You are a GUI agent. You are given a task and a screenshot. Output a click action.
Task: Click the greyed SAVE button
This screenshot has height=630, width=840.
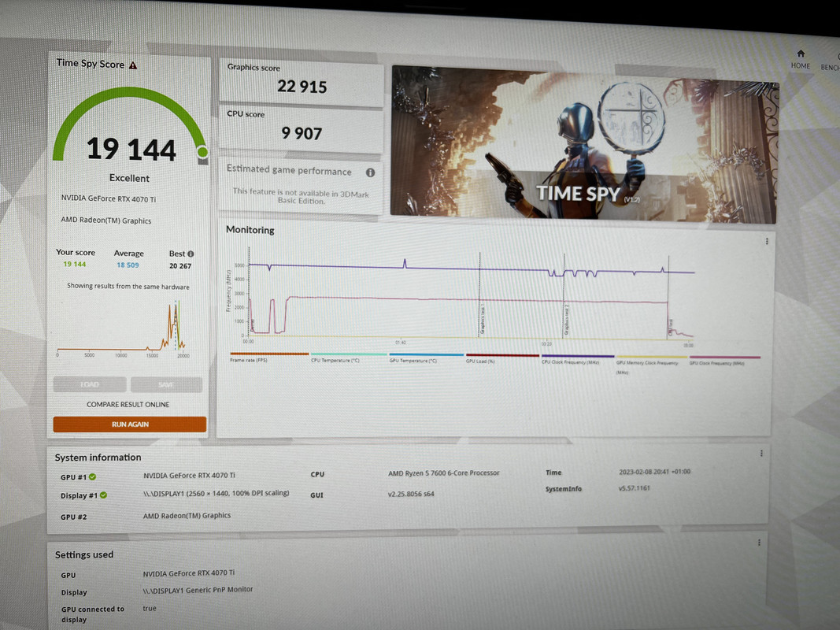pyautogui.click(x=166, y=384)
